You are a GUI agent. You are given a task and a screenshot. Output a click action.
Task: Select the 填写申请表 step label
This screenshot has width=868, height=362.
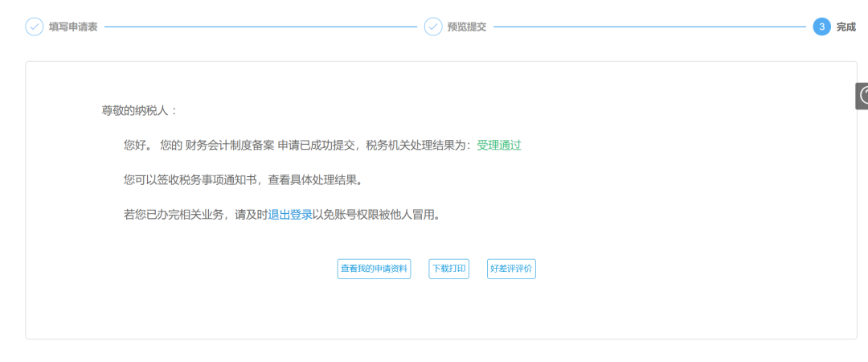[73, 27]
